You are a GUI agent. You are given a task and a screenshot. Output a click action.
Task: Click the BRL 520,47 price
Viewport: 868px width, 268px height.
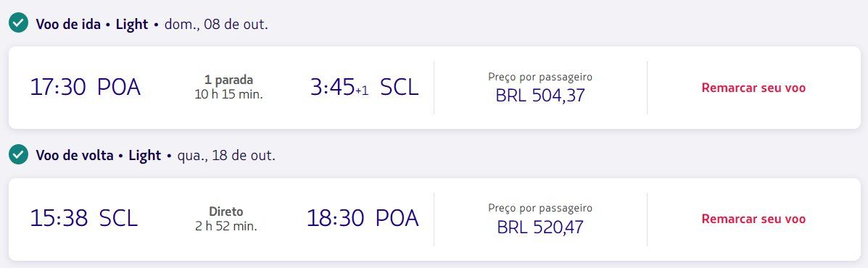point(540,227)
